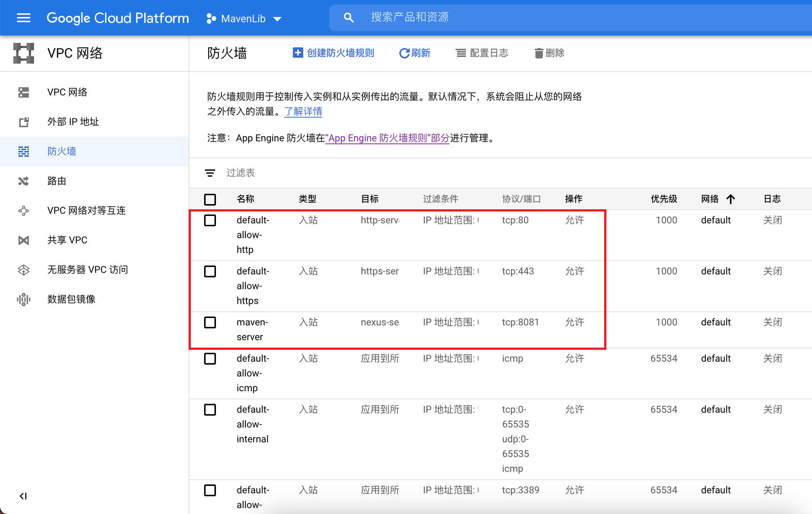The height and width of the screenshot is (514, 812).
Task: Click the filter table icon
Action: (x=210, y=173)
